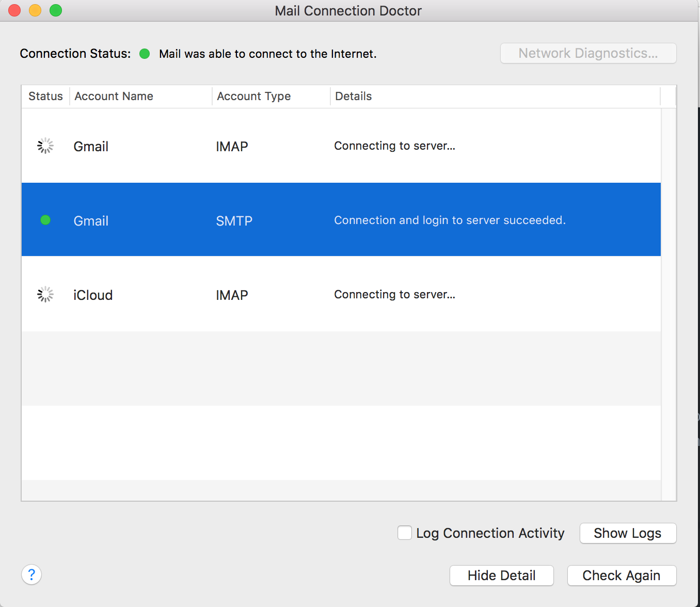Close the Mail Connection Doctor window

coord(14,10)
